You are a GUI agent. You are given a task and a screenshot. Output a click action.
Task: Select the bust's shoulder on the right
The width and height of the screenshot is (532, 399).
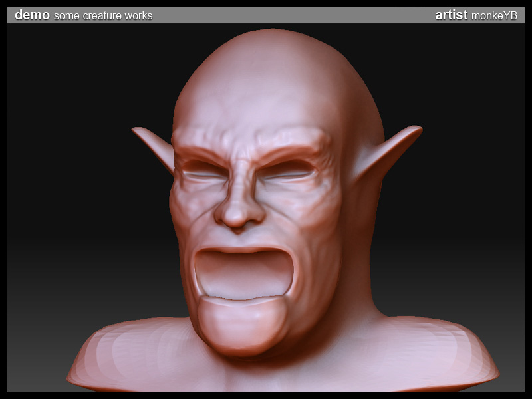(x=439, y=352)
